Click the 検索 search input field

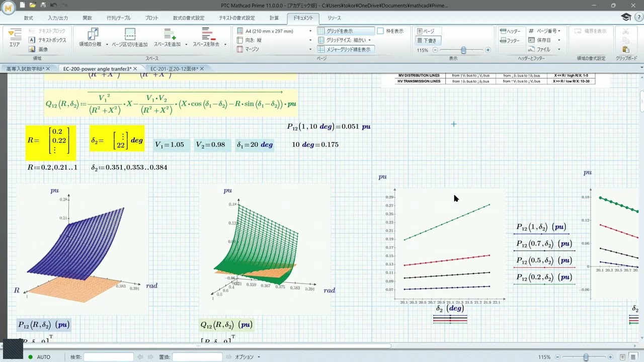tap(109, 357)
